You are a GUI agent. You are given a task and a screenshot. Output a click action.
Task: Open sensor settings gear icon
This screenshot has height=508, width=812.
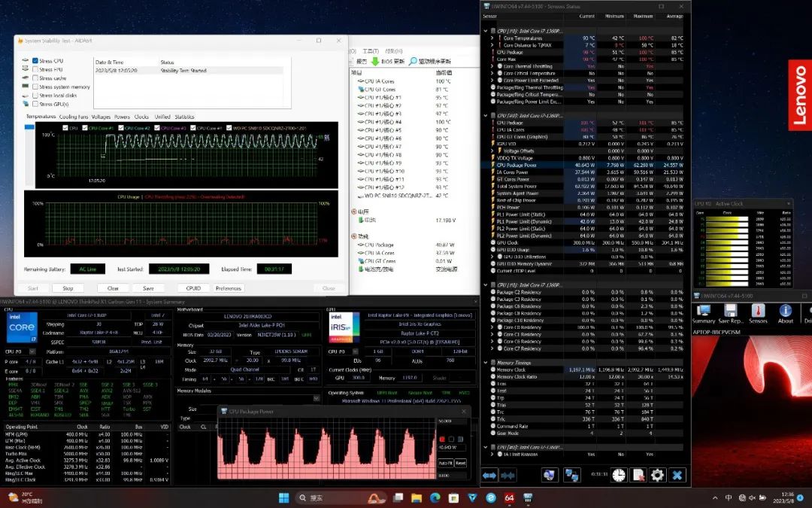pyautogui.click(x=658, y=475)
